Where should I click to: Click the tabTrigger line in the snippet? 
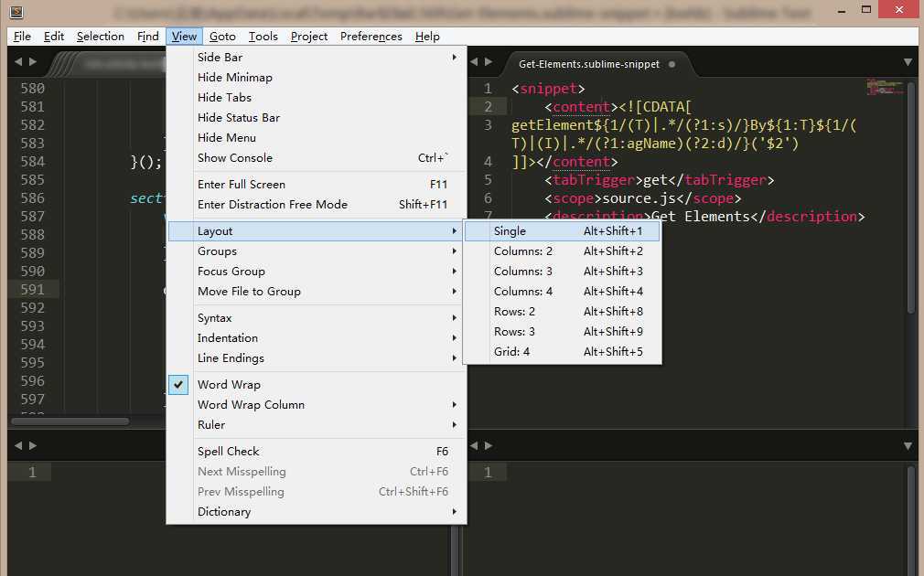(659, 179)
